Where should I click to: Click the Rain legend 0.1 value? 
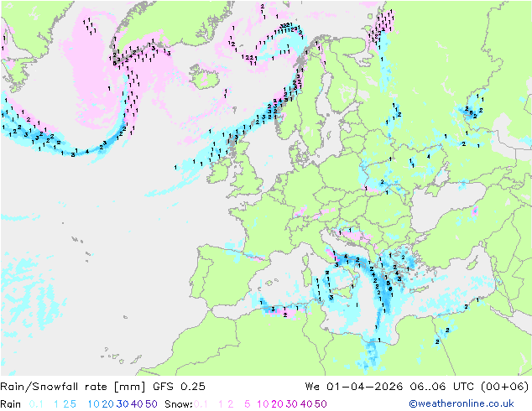click(x=36, y=404)
